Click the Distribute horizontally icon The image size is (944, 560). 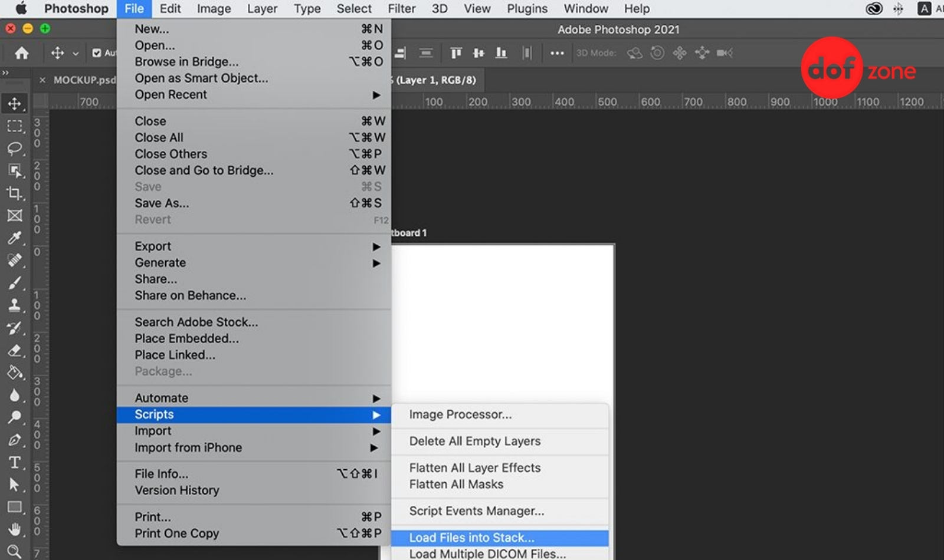click(527, 53)
